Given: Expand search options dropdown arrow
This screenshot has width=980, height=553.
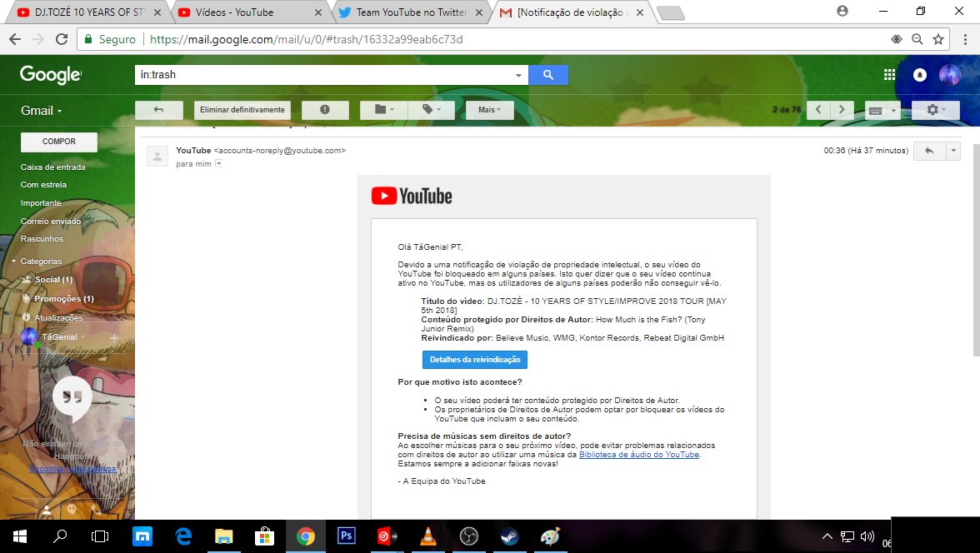Looking at the screenshot, I should tap(518, 75).
